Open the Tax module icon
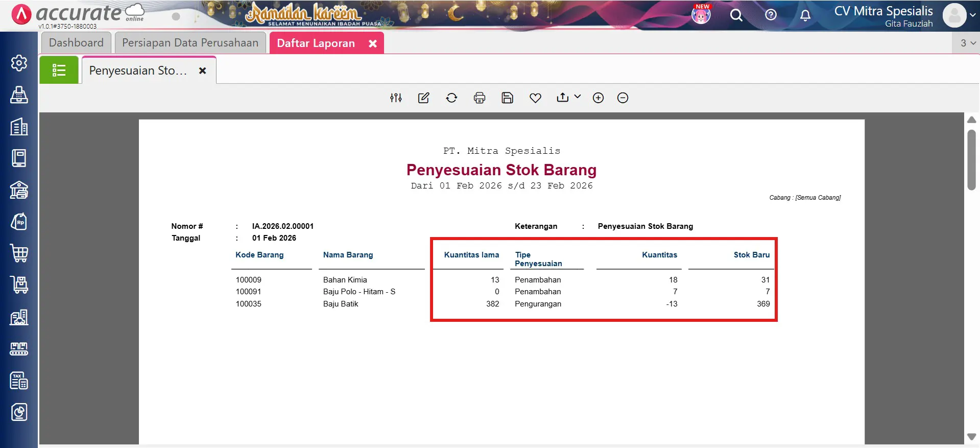This screenshot has height=448, width=980. pyautogui.click(x=19, y=381)
